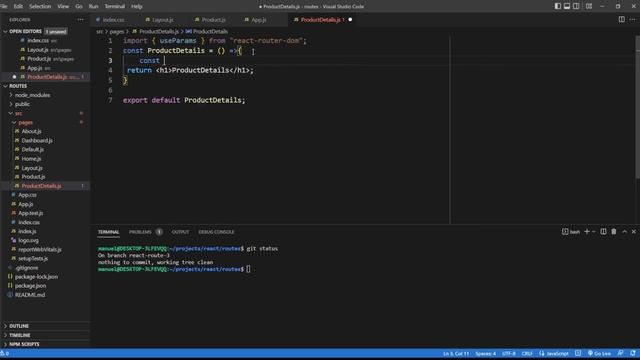Open Home.js in explorer tree
The height and width of the screenshot is (360, 640).
[31, 159]
